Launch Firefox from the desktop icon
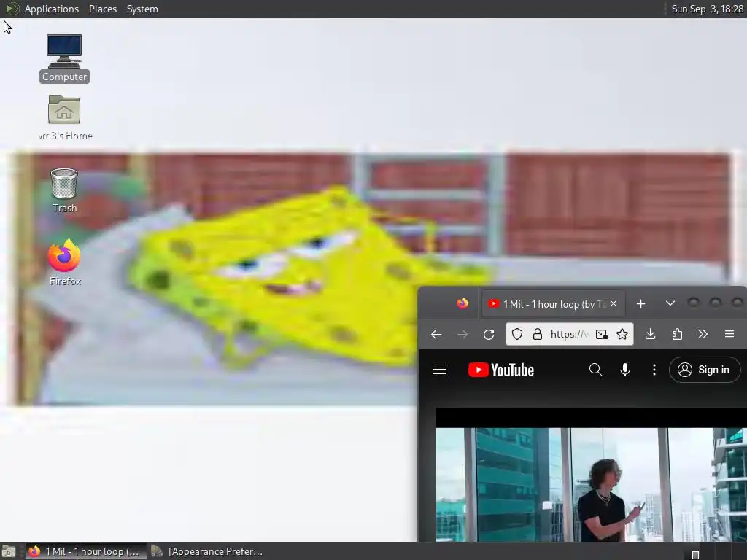The image size is (747, 560). click(65, 262)
